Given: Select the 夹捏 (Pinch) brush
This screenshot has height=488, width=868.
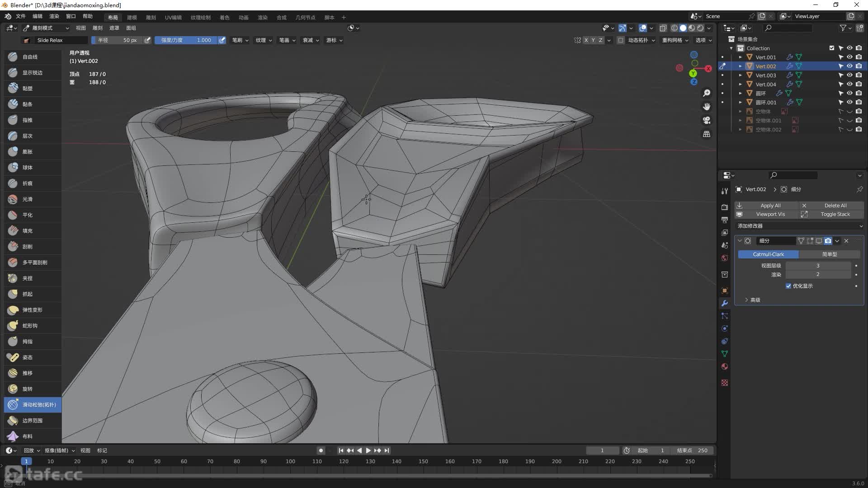Looking at the screenshot, I should (33, 278).
